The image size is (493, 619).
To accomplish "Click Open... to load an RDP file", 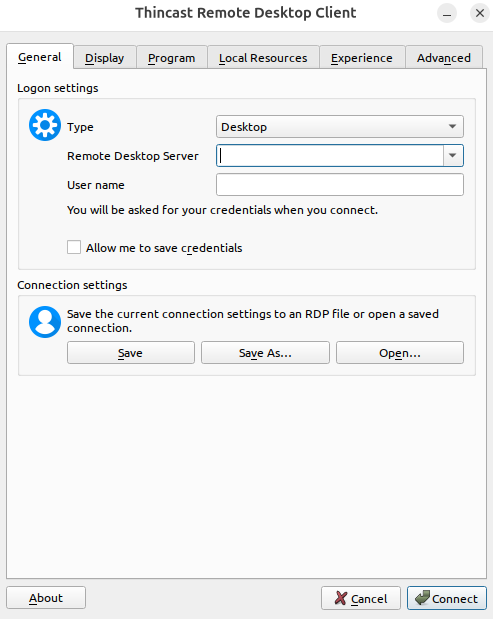I will 400,353.
